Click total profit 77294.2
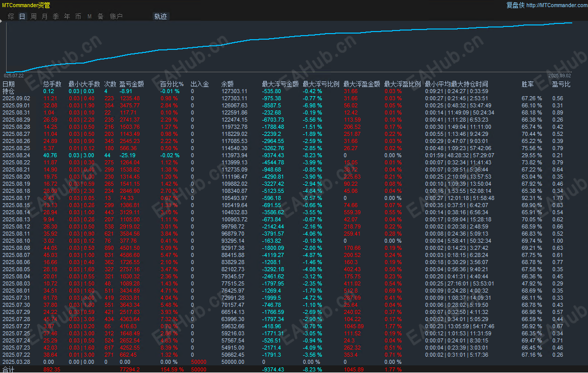588x373 pixels. click(130, 369)
